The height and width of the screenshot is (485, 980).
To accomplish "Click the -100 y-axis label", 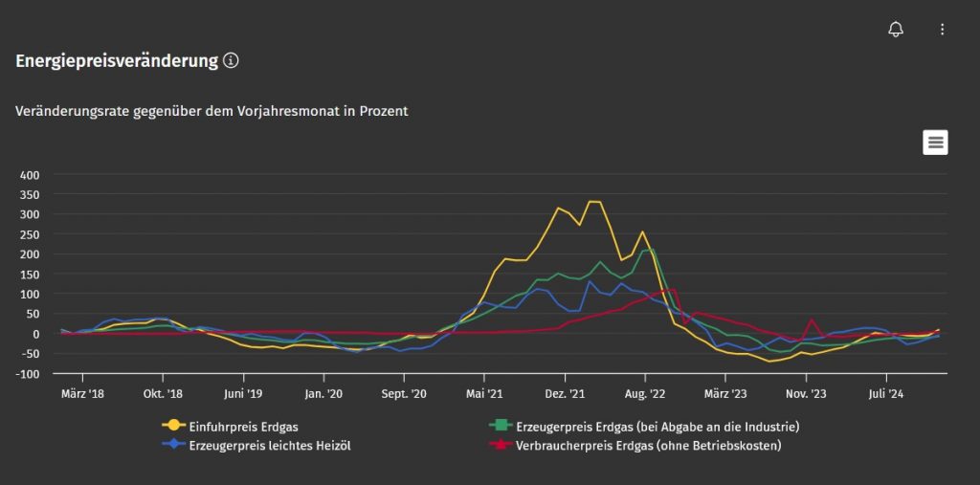I will 27,374.
